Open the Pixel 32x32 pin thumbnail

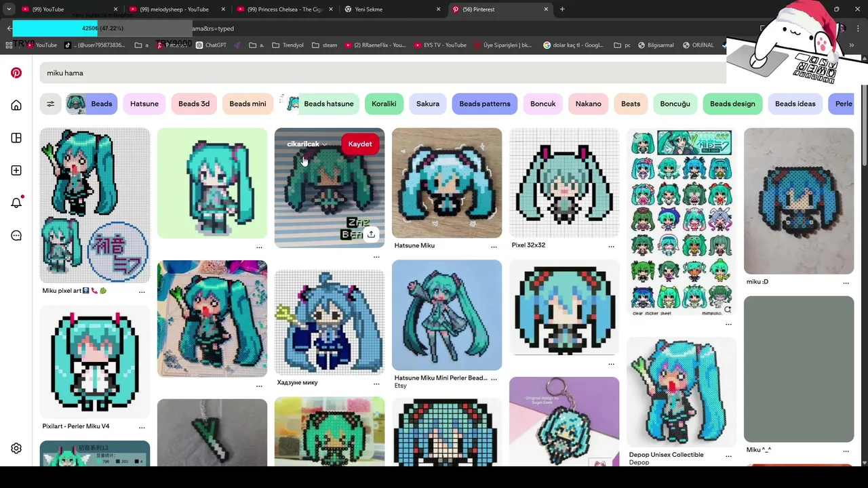[564, 183]
